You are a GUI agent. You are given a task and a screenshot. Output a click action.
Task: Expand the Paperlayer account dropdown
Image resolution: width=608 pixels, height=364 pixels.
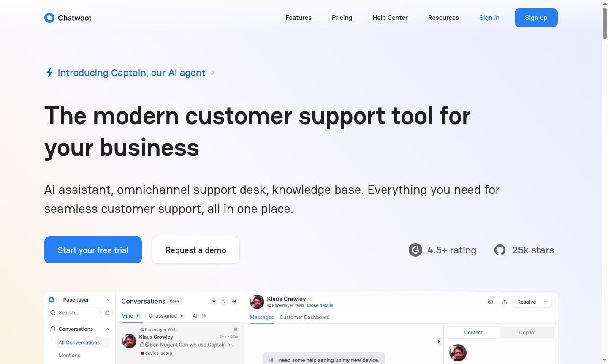[x=108, y=300]
